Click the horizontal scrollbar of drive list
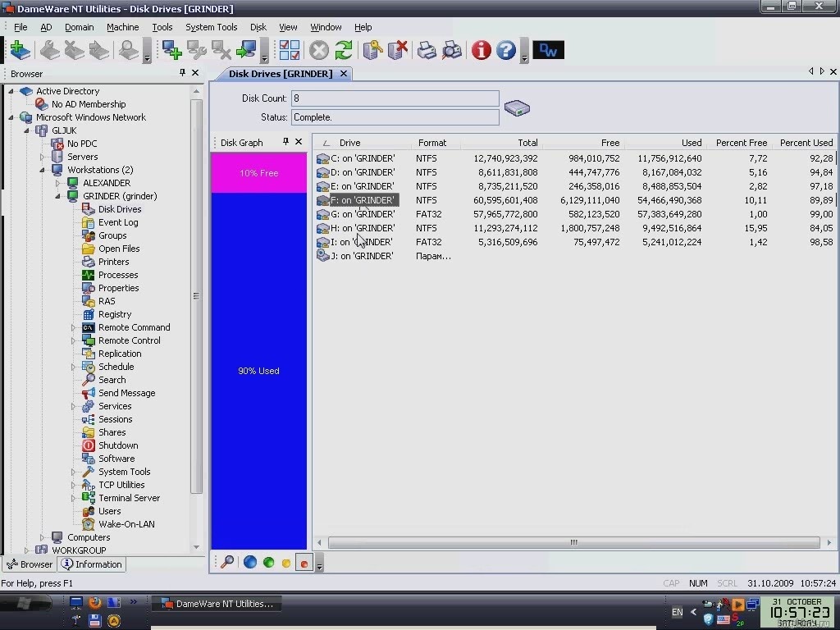 coord(573,543)
